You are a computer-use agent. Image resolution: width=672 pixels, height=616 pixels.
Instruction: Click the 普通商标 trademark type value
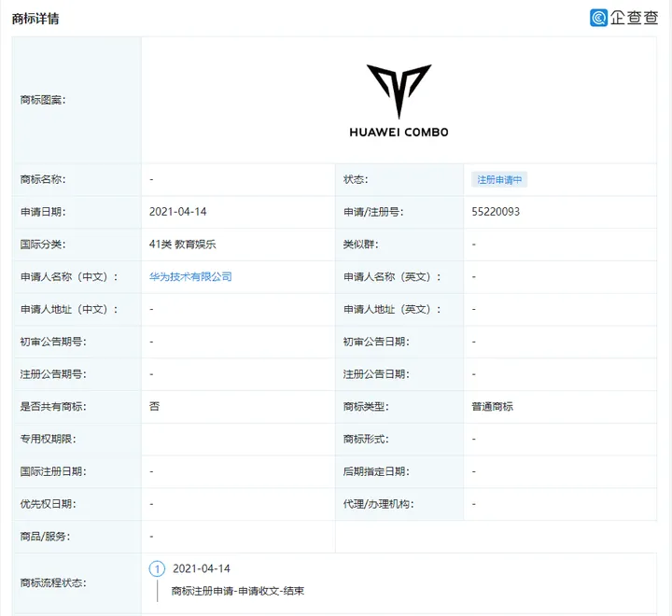point(492,407)
